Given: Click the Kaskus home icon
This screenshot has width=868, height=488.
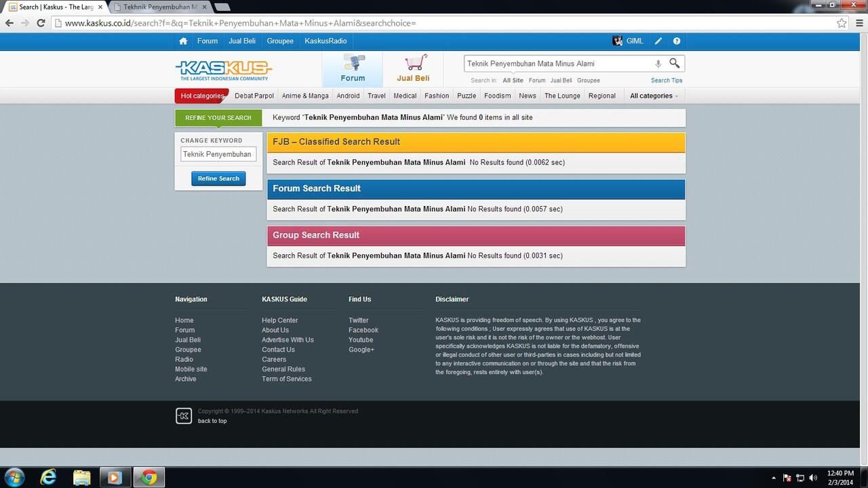Looking at the screenshot, I should [x=183, y=41].
